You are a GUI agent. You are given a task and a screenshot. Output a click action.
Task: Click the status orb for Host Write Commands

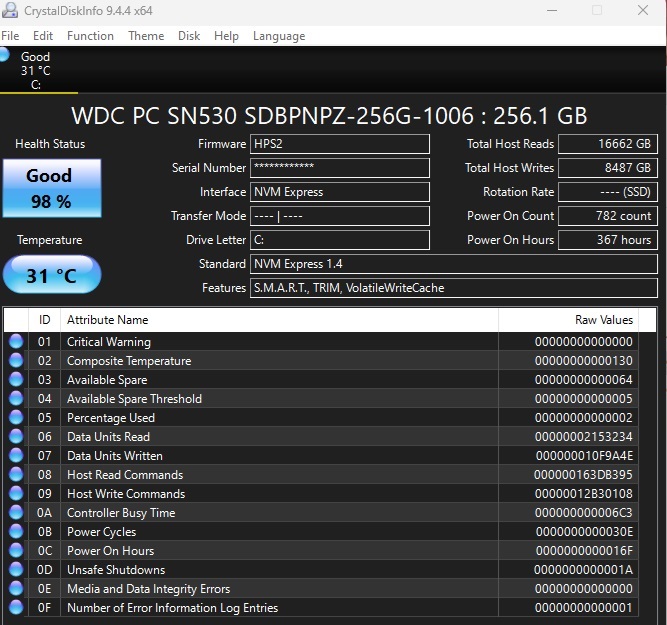pyautogui.click(x=16, y=493)
